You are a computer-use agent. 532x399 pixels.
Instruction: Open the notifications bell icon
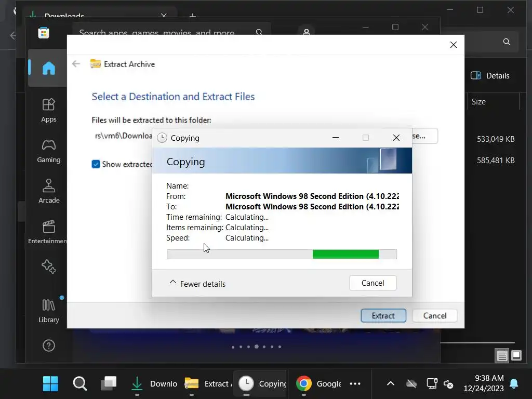tap(514, 383)
